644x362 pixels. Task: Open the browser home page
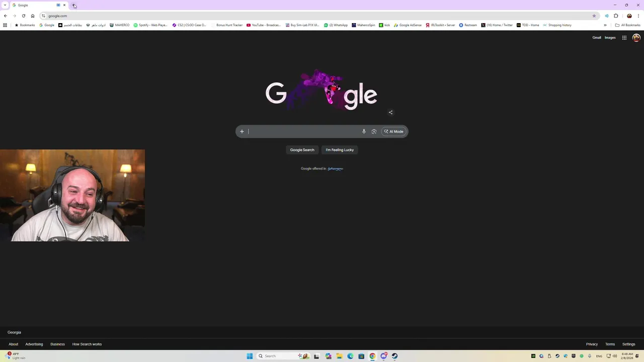pyautogui.click(x=33, y=16)
